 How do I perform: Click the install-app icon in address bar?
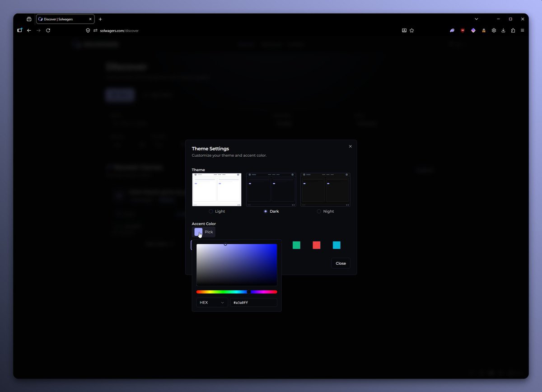(404, 31)
